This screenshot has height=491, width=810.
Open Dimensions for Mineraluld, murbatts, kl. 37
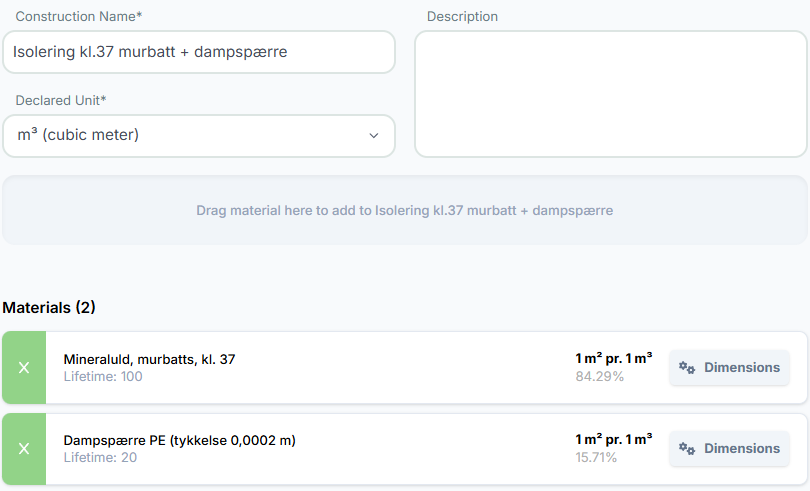coord(729,367)
